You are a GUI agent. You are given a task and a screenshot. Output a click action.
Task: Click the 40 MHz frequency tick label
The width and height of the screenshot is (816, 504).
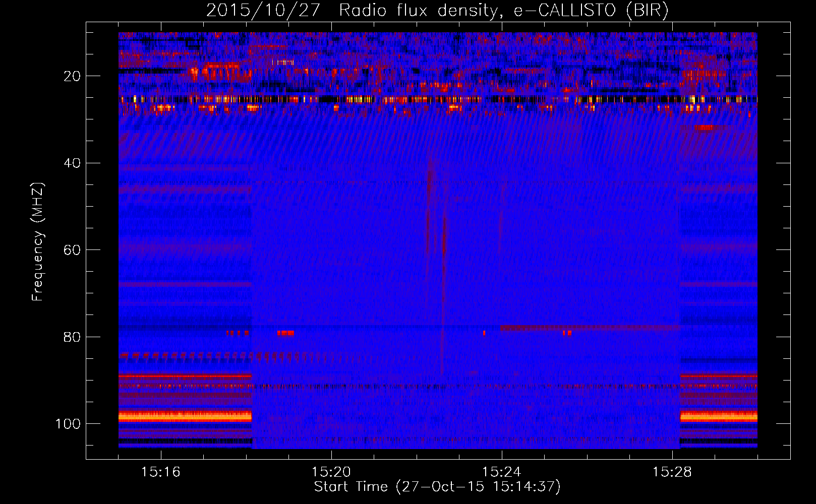[72, 163]
